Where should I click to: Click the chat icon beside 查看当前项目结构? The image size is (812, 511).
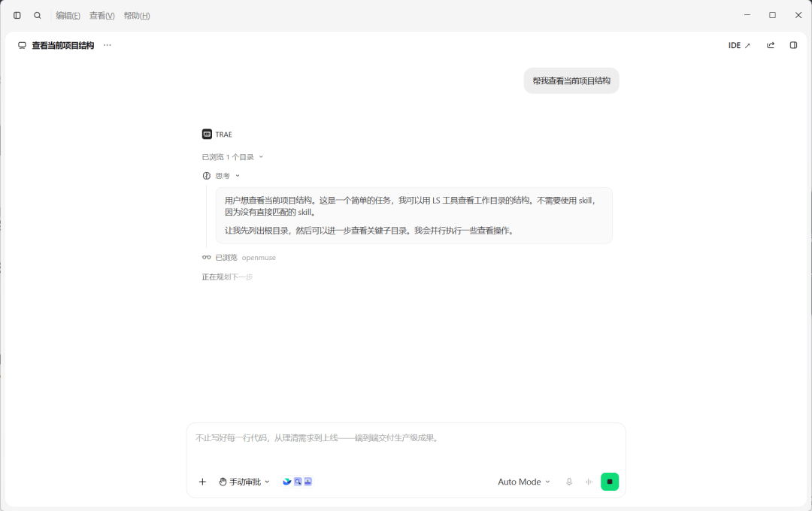(x=22, y=46)
